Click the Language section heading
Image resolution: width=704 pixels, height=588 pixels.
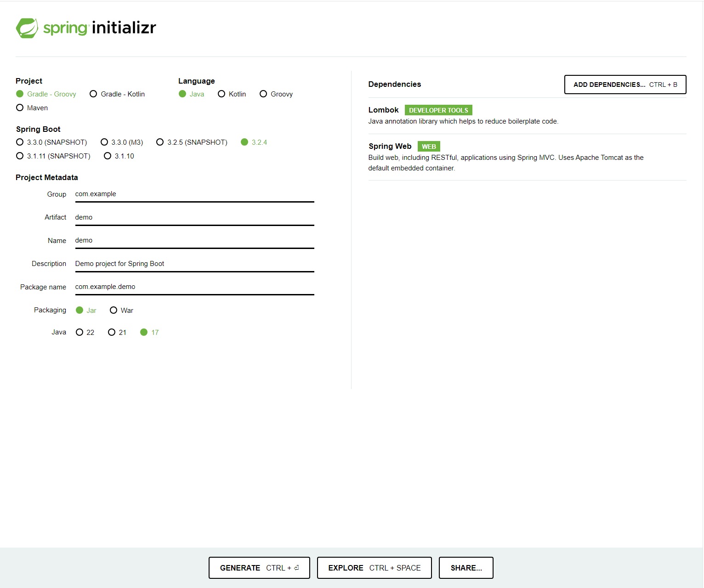(x=197, y=81)
